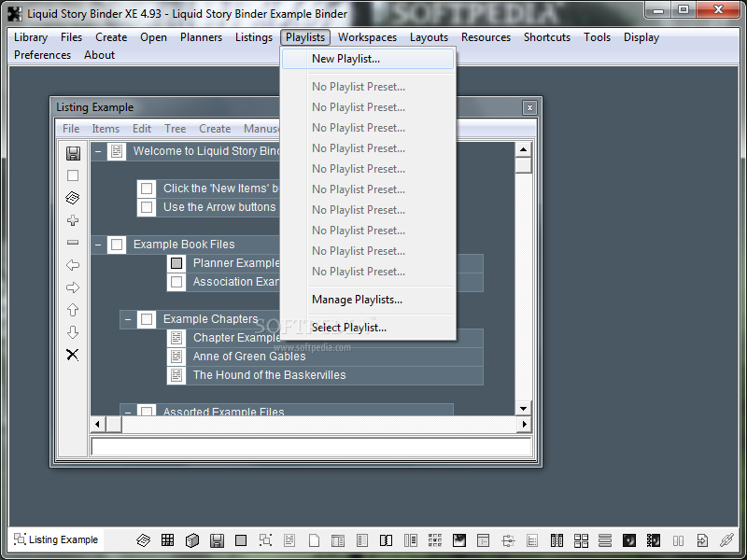Click the listing's vertical scroll down arrow
Image resolution: width=747 pixels, height=560 pixels.
[x=524, y=408]
